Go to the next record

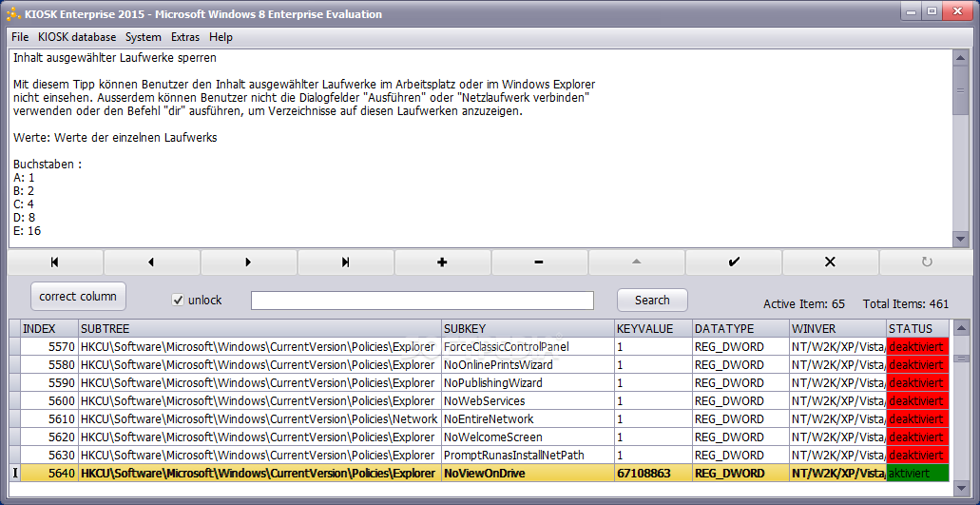pyautogui.click(x=249, y=262)
